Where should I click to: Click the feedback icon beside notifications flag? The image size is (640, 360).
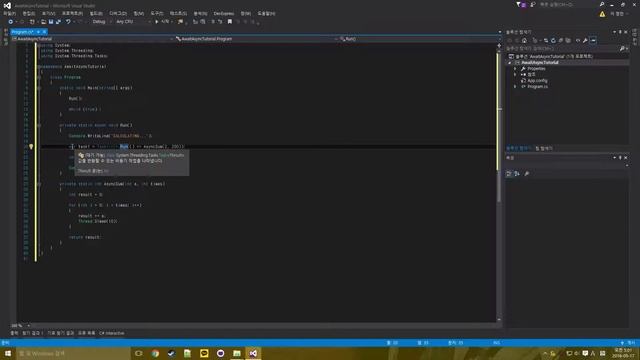[x=533, y=4]
